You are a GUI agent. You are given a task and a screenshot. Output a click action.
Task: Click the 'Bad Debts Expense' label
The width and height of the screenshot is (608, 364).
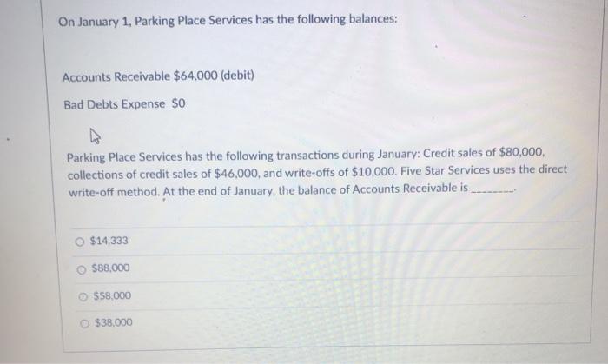pyautogui.click(x=115, y=104)
